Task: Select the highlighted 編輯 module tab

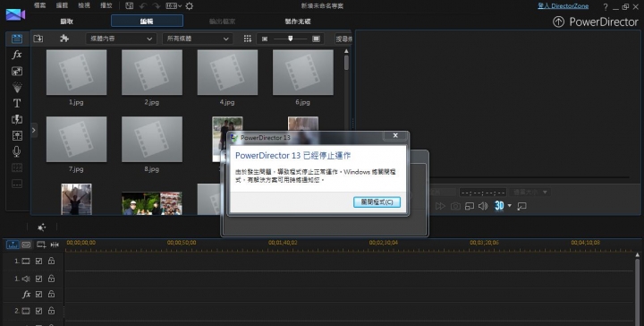Action: [147, 21]
